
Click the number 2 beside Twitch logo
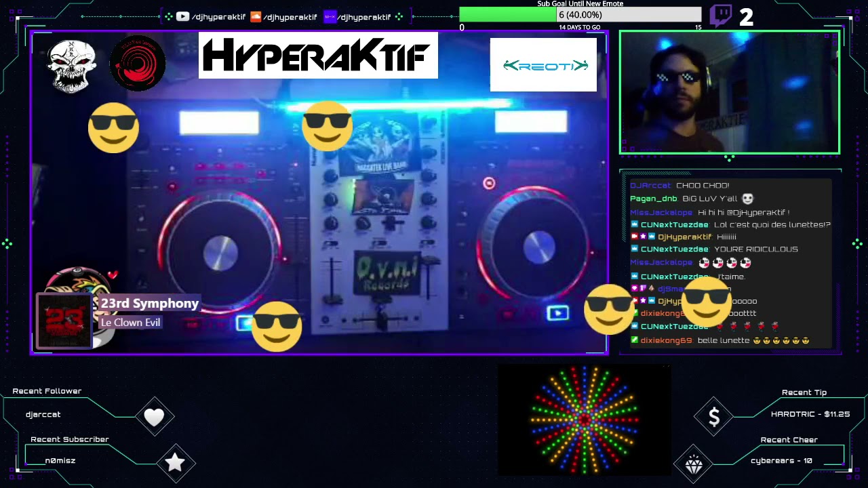click(746, 18)
